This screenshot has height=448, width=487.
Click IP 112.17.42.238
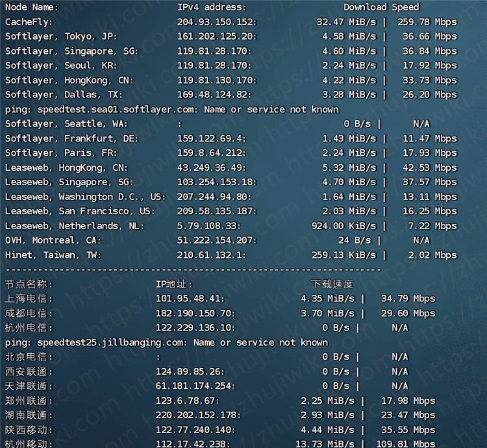click(x=193, y=444)
